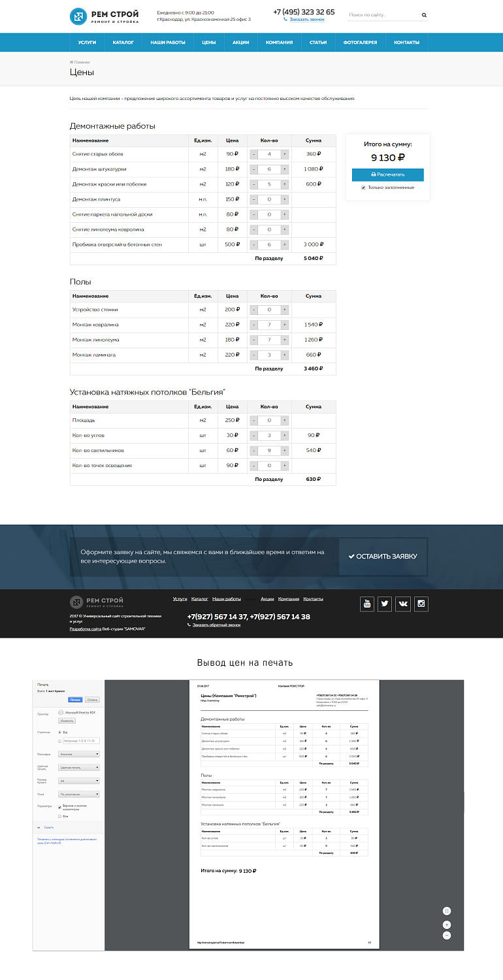Zoom out on print preview
This screenshot has width=503, height=980.
pos(447,936)
